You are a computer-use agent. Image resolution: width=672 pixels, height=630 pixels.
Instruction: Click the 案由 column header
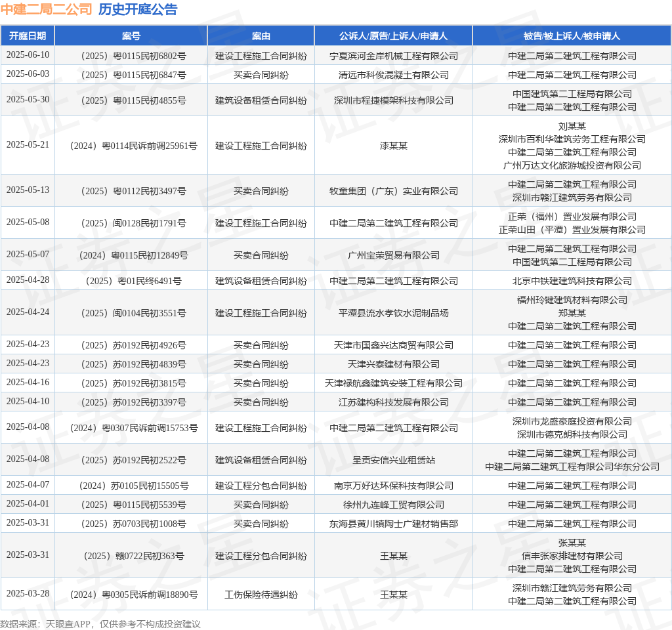[261, 36]
